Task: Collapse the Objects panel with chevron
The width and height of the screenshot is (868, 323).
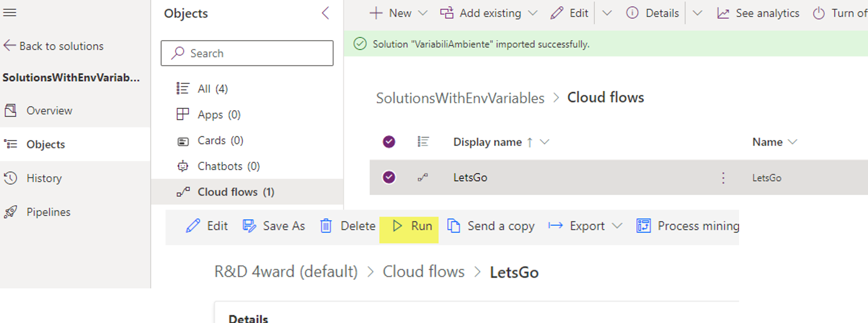Action: pyautogui.click(x=325, y=13)
